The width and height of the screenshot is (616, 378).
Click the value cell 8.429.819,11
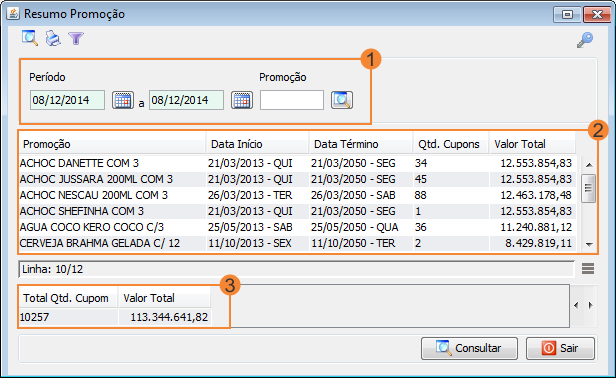[x=533, y=243]
